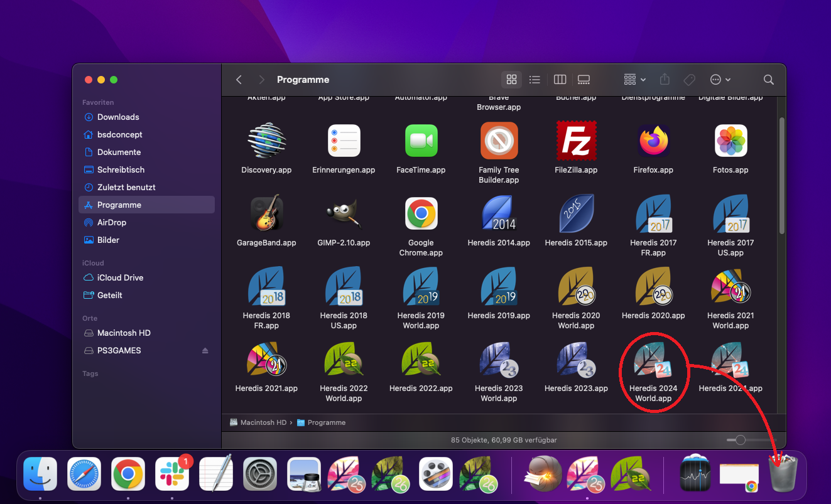This screenshot has width=831, height=504.
Task: Click the search magnifier in toolbar
Action: coord(768,80)
